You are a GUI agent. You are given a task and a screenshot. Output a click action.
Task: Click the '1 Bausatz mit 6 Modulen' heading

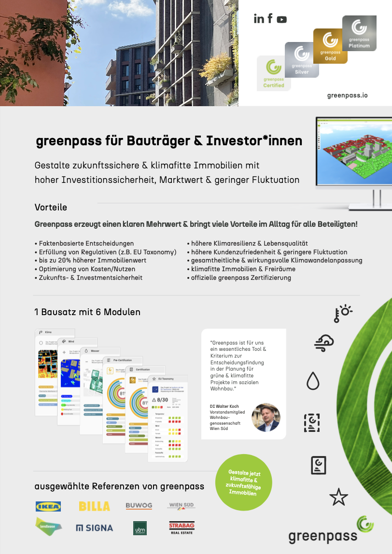click(87, 312)
